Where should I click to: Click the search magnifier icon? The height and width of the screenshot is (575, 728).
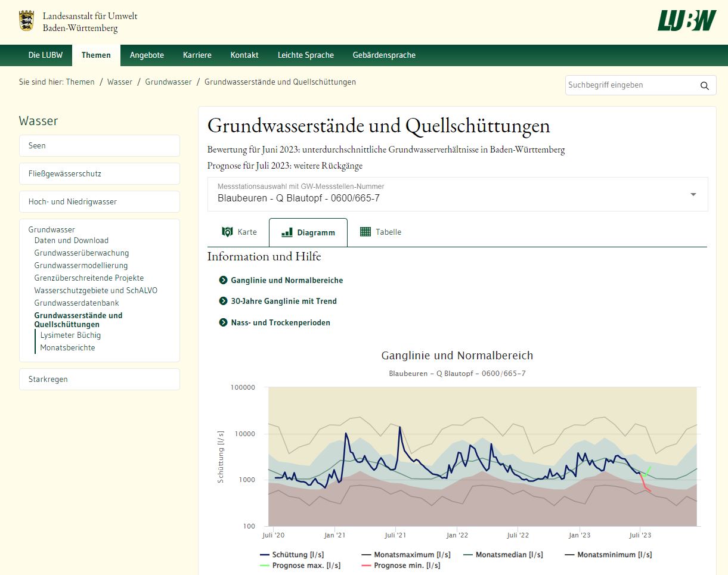coord(704,86)
